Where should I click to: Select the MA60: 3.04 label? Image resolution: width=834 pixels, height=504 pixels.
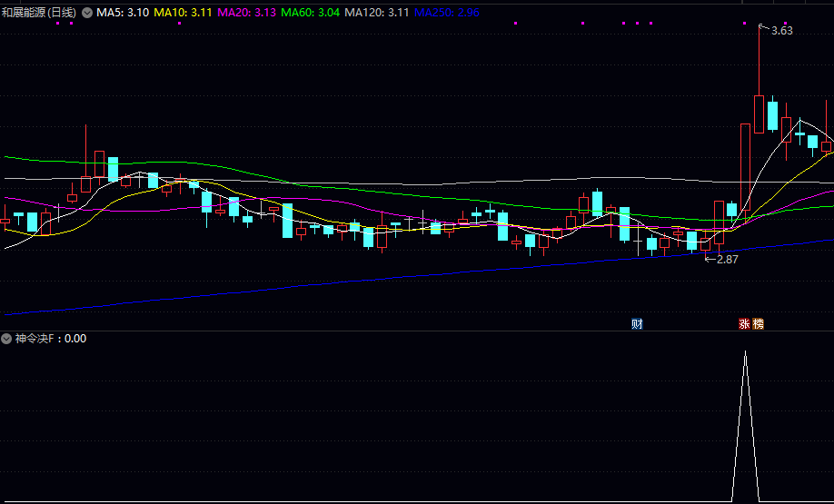click(x=311, y=13)
